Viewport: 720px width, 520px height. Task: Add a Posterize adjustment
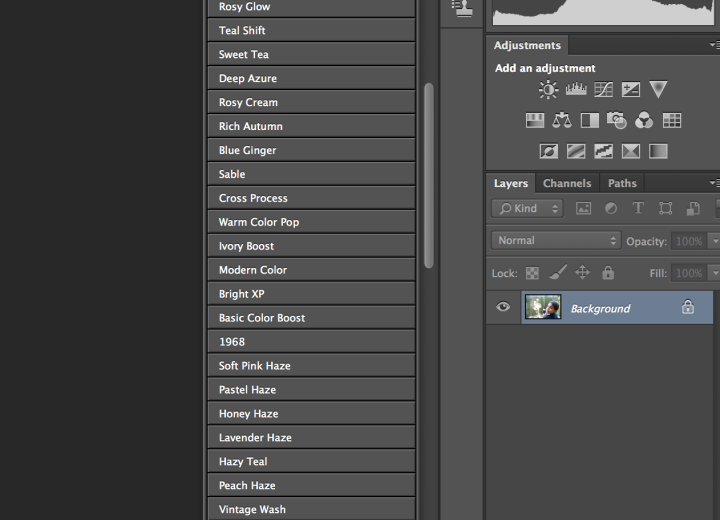pyautogui.click(x=576, y=151)
